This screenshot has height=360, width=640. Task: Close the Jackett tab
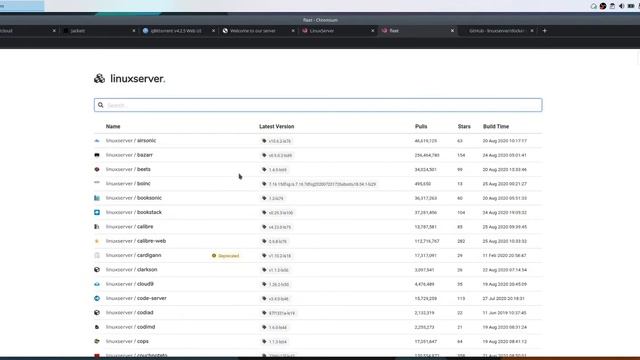[x=133, y=31]
